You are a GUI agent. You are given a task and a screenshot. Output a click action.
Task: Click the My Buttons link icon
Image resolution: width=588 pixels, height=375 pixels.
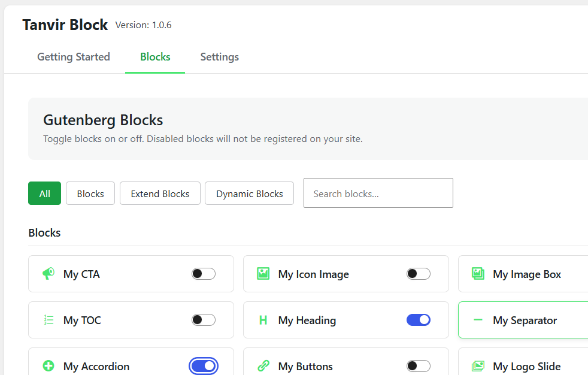point(263,366)
